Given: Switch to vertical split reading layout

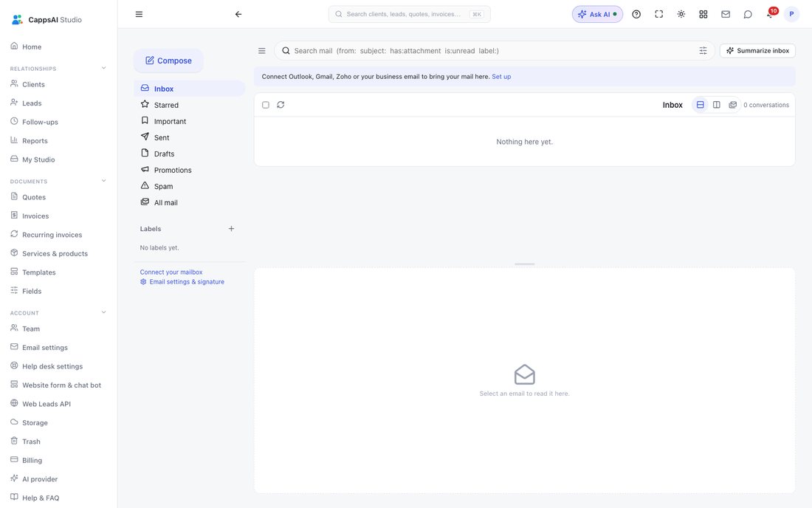Looking at the screenshot, I should (716, 105).
